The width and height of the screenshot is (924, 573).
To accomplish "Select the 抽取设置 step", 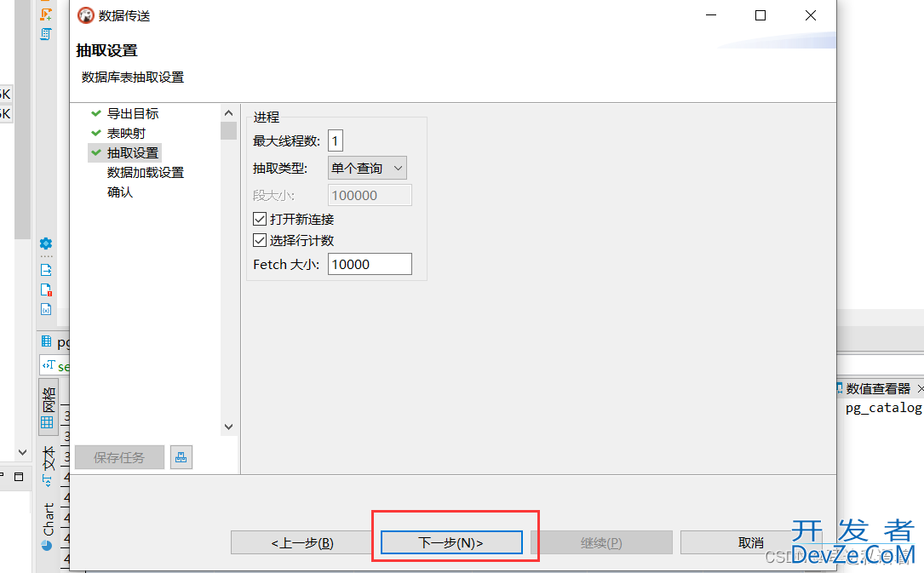I will point(133,153).
